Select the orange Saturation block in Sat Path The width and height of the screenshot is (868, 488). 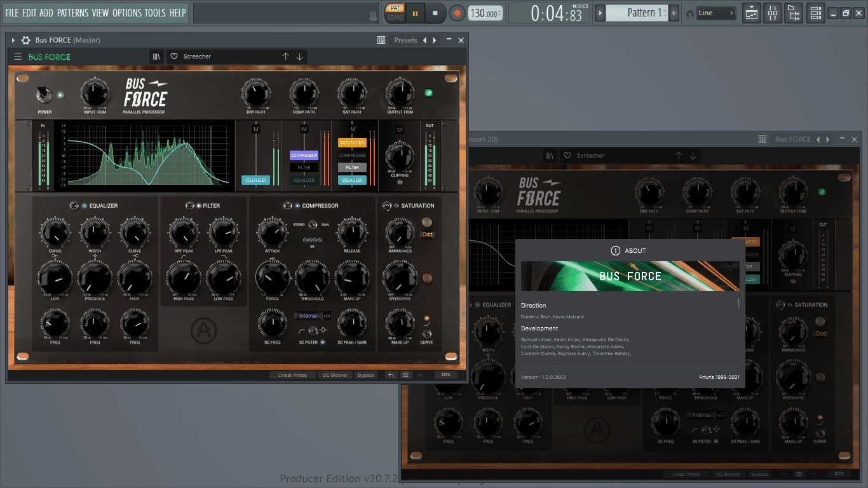[x=352, y=143]
